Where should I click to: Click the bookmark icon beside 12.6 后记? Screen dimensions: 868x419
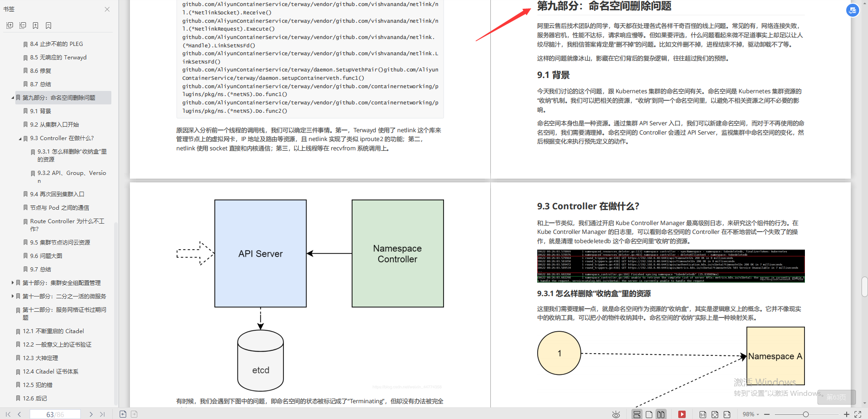click(18, 399)
